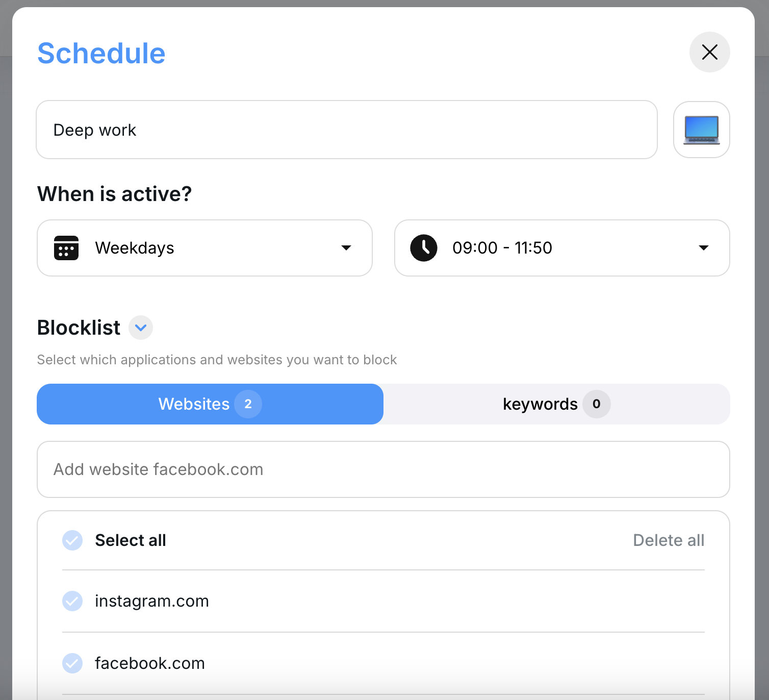The height and width of the screenshot is (700, 769).
Task: Toggle the Select all checkbox
Action: [x=72, y=540]
